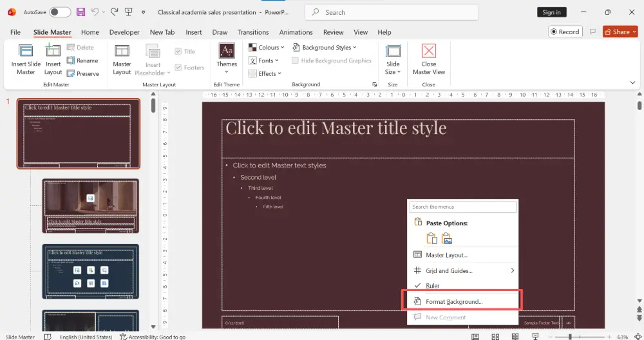Image resolution: width=644 pixels, height=340 pixels.
Task: Click Preserve master button
Action: 83,74
